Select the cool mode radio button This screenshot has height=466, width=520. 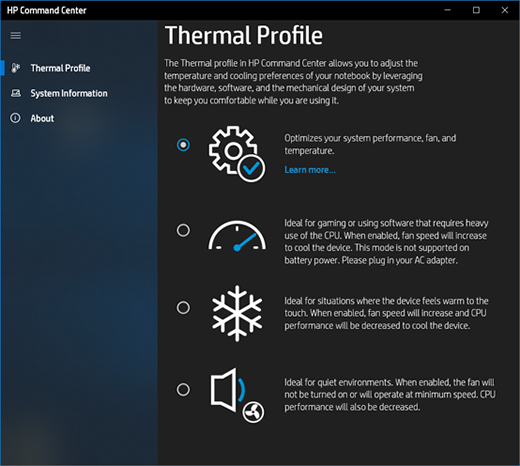(x=183, y=307)
